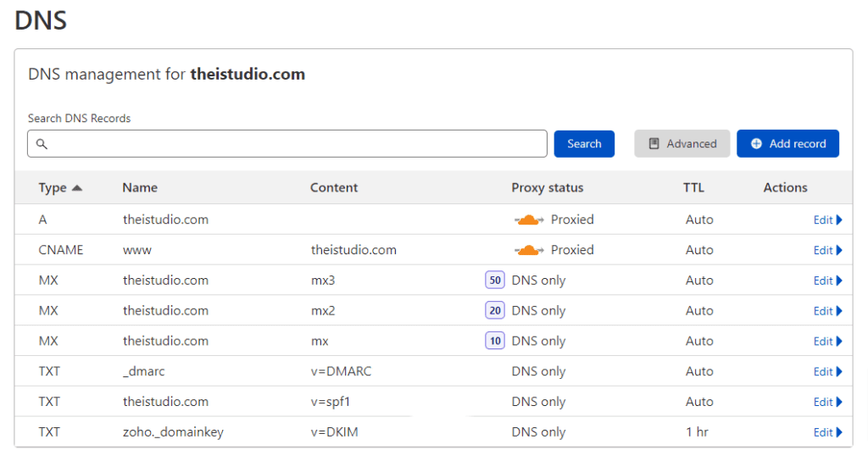Edit the _dmarc TXT record

pos(827,372)
